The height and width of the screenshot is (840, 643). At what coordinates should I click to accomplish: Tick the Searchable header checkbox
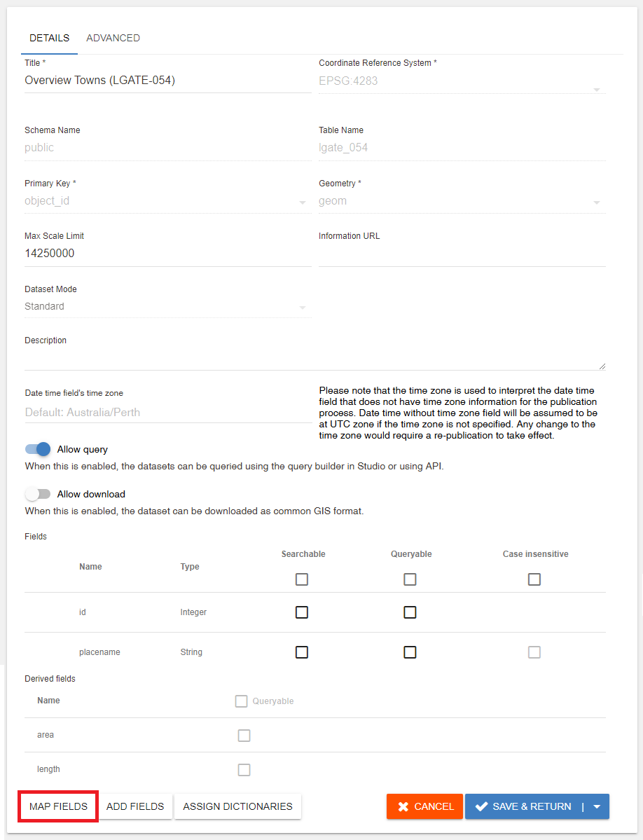(302, 579)
